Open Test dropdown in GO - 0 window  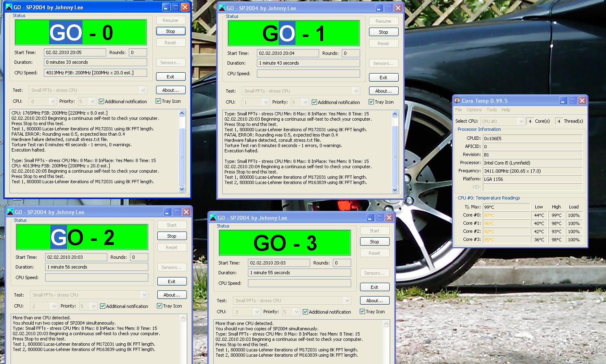pos(143,90)
